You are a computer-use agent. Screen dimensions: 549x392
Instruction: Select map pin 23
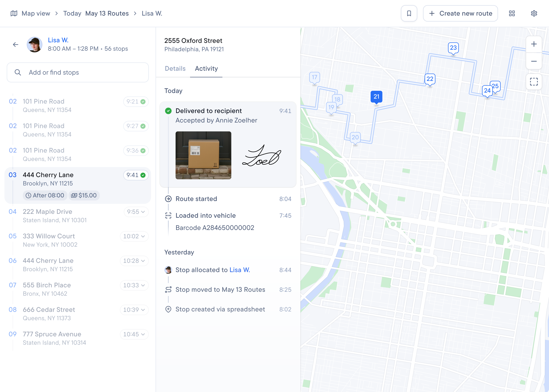tap(453, 48)
